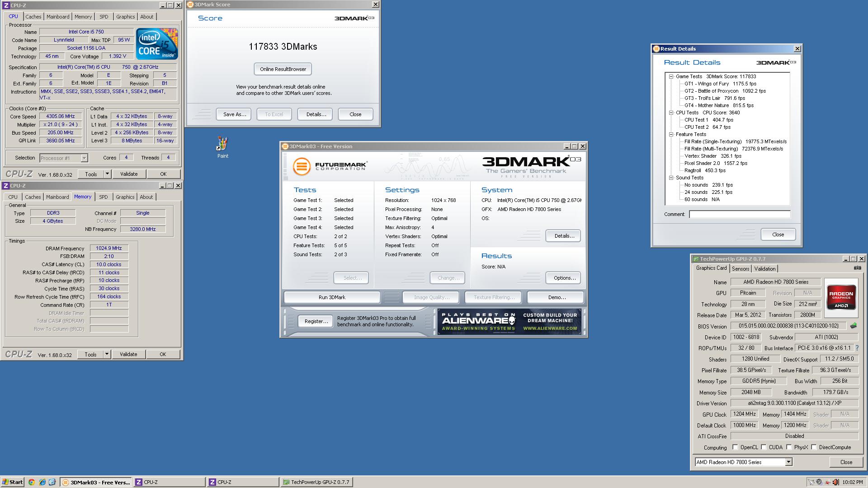Click Close button in 3DMark Score window

point(355,114)
